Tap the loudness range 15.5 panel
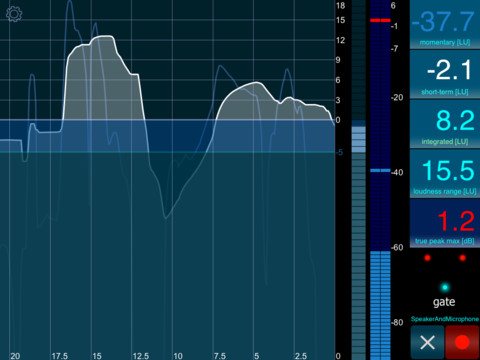Image resolution: width=480 pixels, height=360 pixels. pos(445,173)
